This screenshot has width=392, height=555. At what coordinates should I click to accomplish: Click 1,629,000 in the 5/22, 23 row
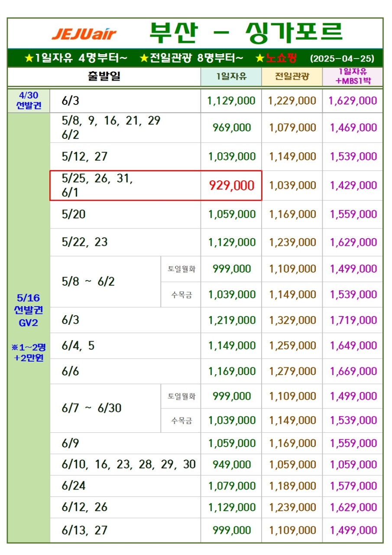coord(353,242)
